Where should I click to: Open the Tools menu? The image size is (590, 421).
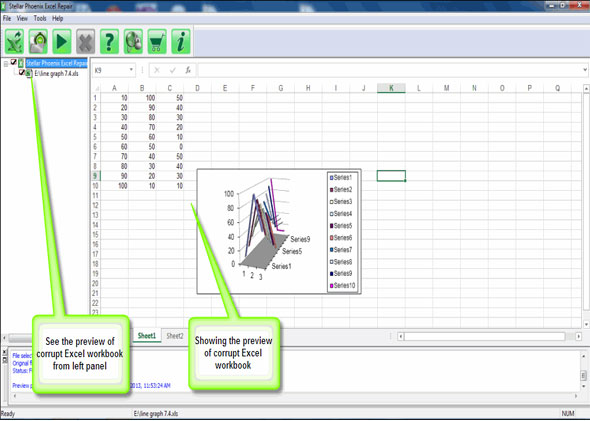tap(40, 18)
